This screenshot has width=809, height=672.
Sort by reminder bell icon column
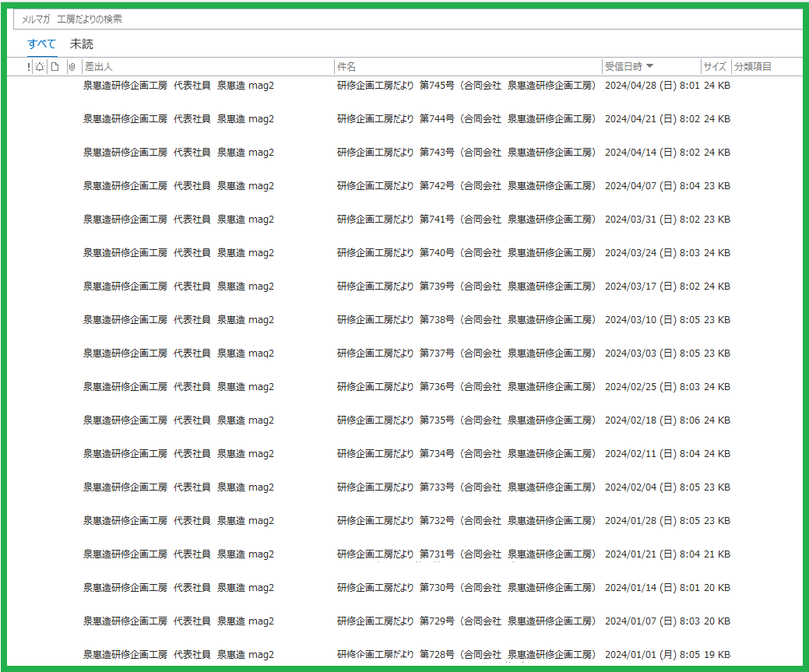(x=40, y=67)
